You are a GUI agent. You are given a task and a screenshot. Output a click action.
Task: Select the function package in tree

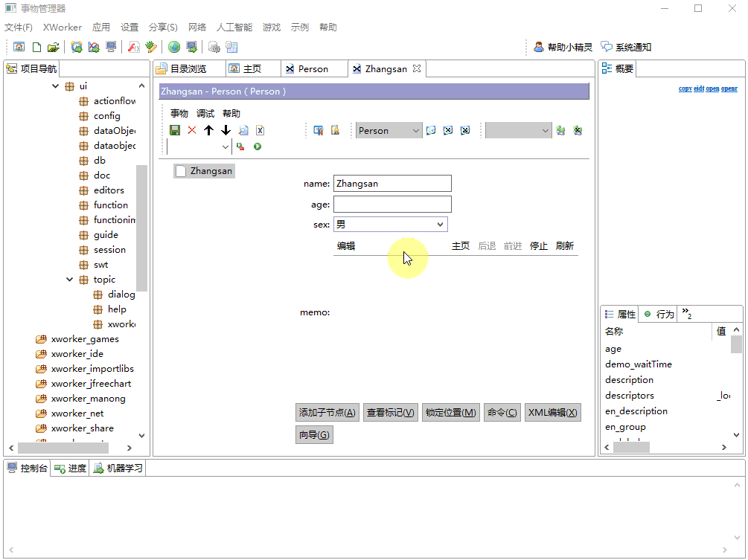104,205
